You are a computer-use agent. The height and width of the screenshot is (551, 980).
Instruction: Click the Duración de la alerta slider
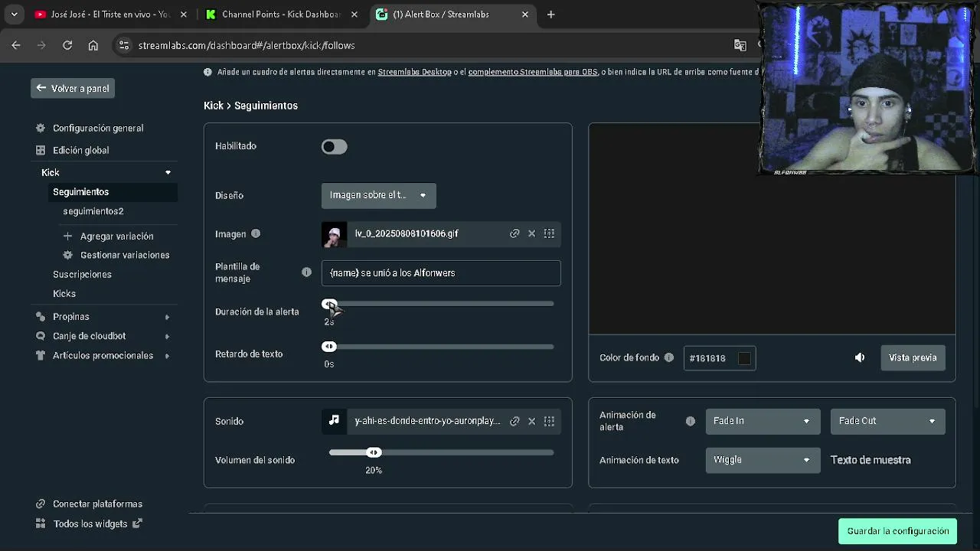441,304
